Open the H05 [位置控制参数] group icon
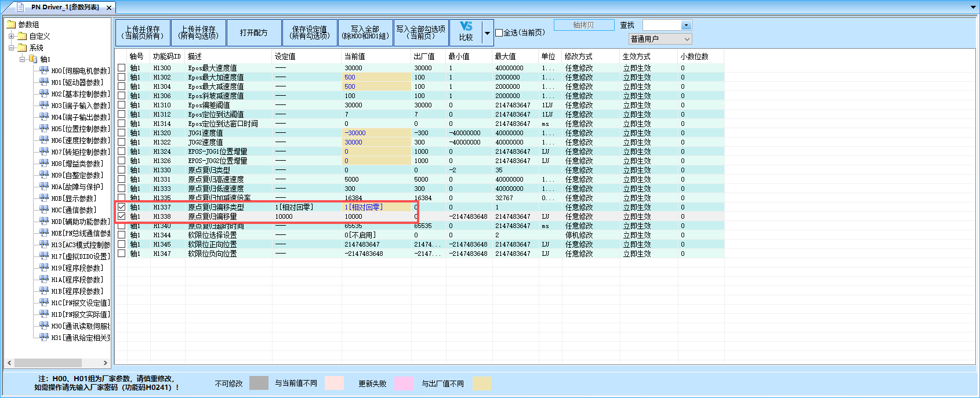Screen dimensions: 980x398 coord(44,128)
